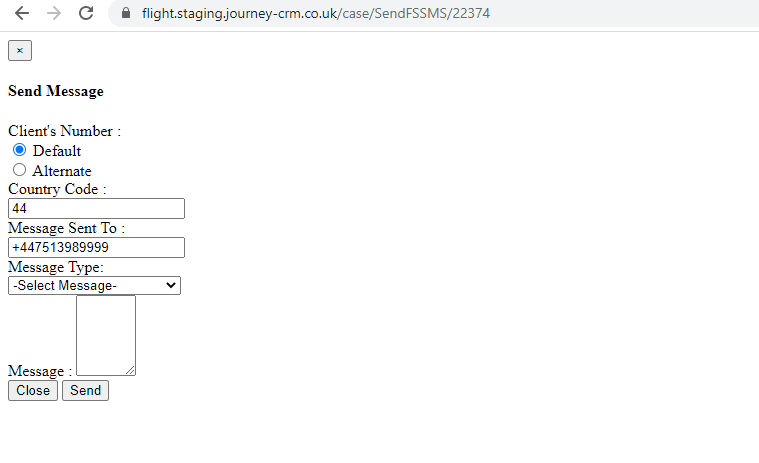The width and height of the screenshot is (759, 463).
Task: Grab the Message textarea resize handle
Action: click(x=131, y=371)
